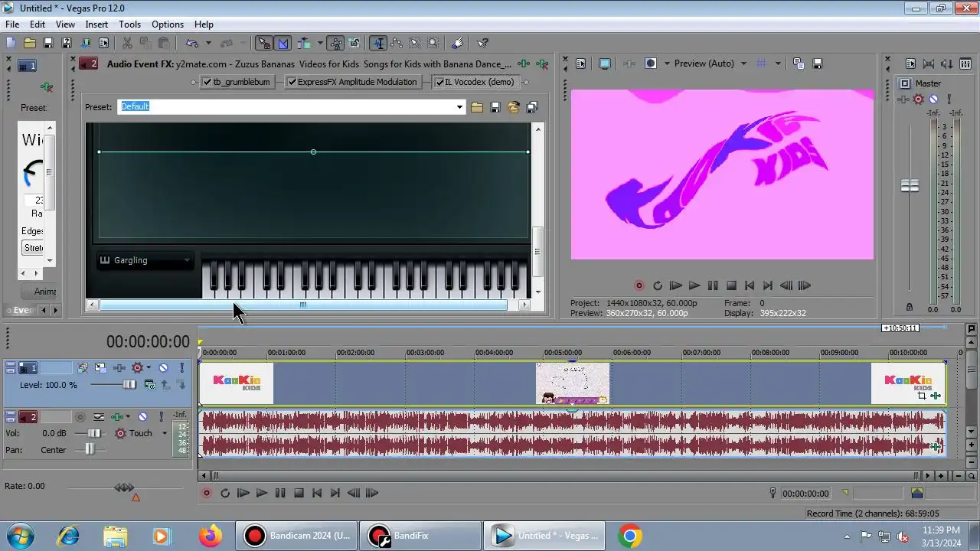Click Master bus automation settings gear
This screenshot has width=980, height=551.
click(919, 99)
